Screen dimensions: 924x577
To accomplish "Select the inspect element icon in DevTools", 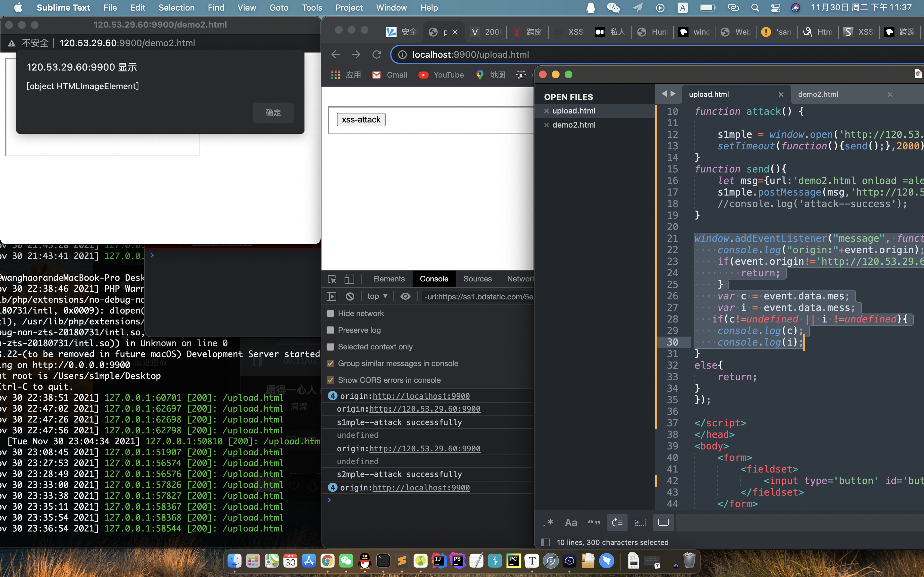I will (332, 279).
